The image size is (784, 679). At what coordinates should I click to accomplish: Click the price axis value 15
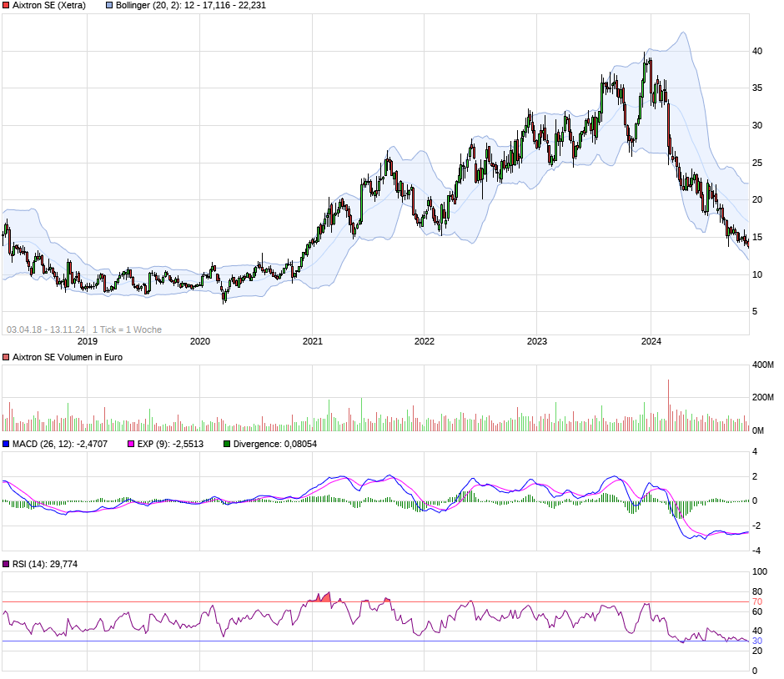point(757,238)
